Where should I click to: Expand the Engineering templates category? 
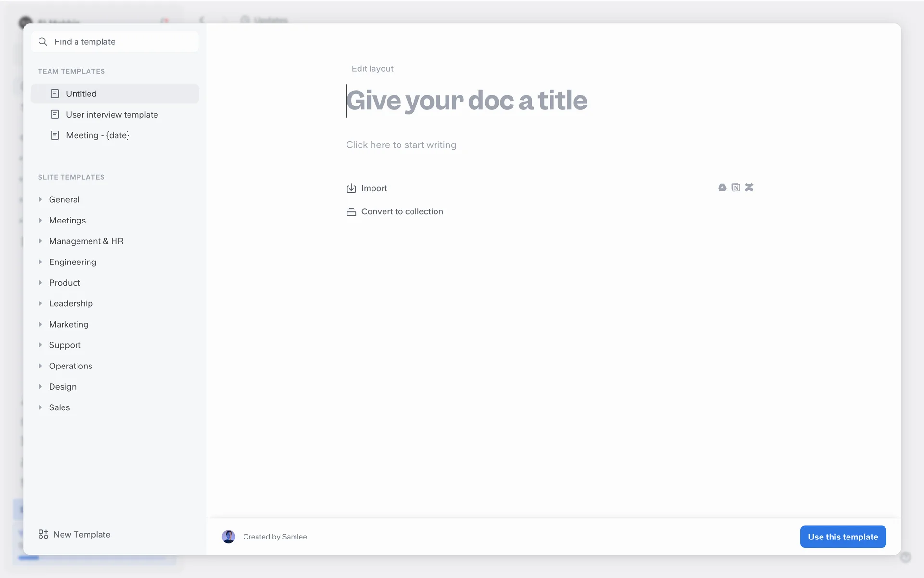click(x=40, y=262)
